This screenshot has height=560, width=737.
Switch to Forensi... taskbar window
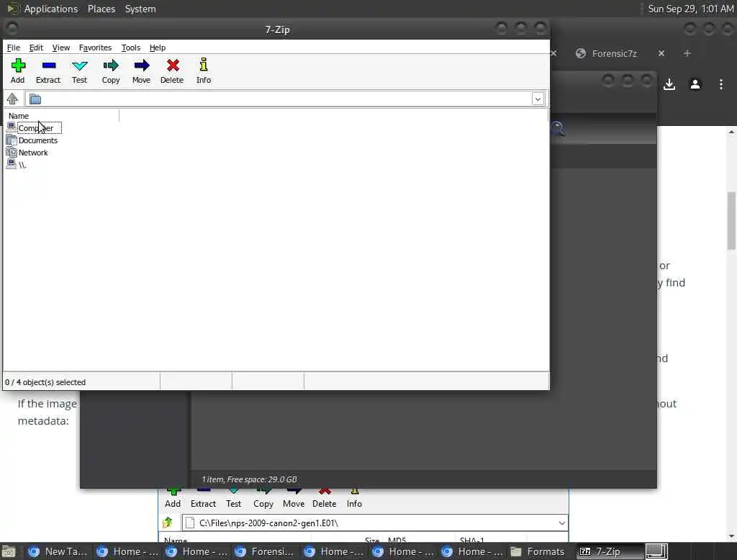click(x=265, y=551)
